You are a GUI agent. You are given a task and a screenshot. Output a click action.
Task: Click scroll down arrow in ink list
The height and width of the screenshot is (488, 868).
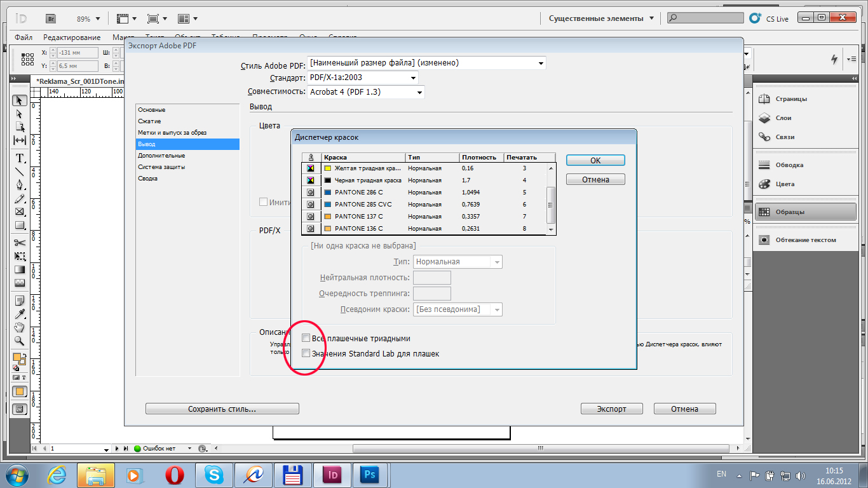(x=551, y=229)
